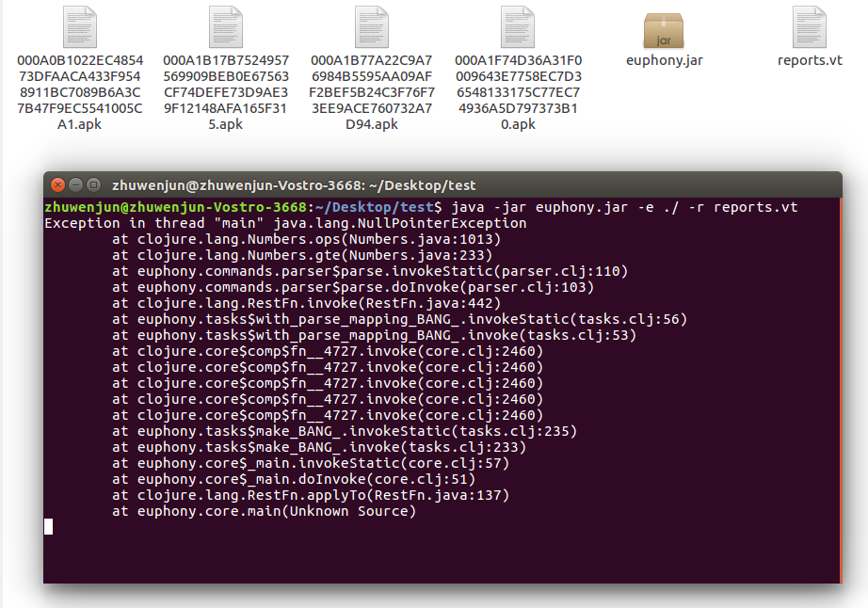Minimize the terminal window
The height and width of the screenshot is (608, 868).
pyautogui.click(x=76, y=184)
